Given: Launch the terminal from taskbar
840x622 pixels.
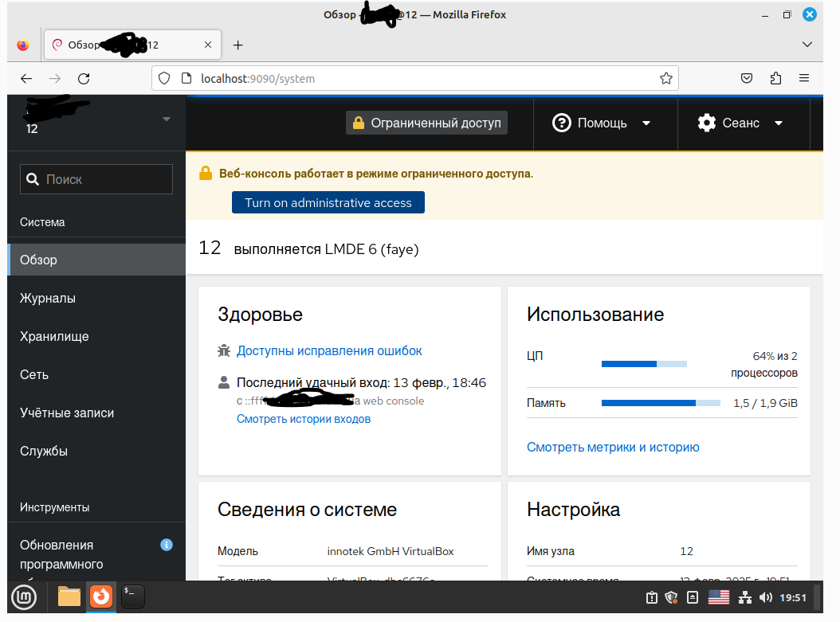Looking at the screenshot, I should (x=133, y=597).
